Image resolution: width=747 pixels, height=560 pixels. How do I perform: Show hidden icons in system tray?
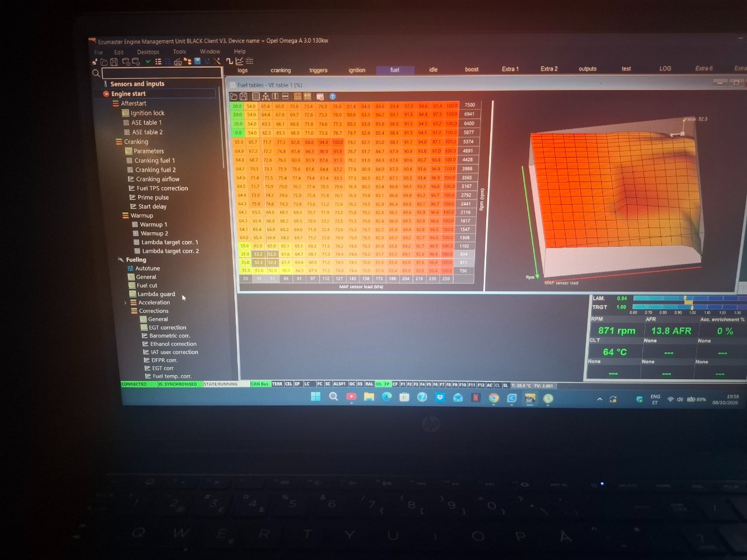(x=599, y=400)
